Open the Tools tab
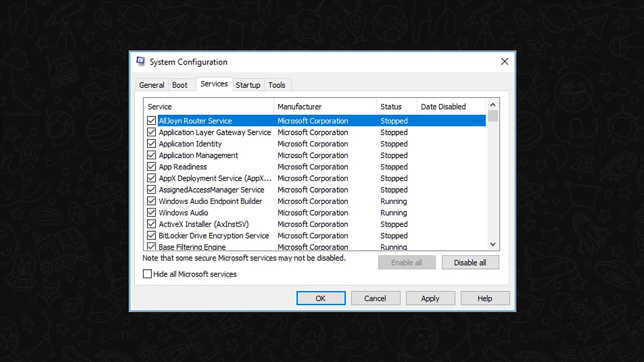644x362 pixels. point(277,85)
